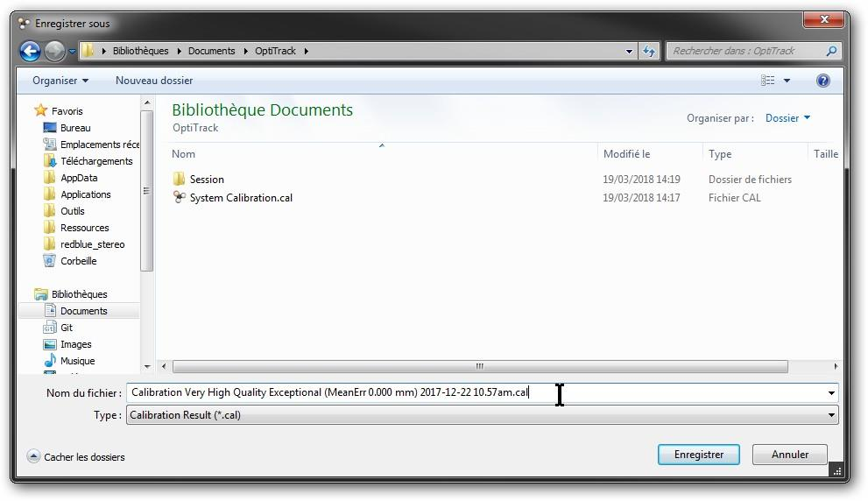Click Nouveau dossier in the toolbar

[154, 81]
